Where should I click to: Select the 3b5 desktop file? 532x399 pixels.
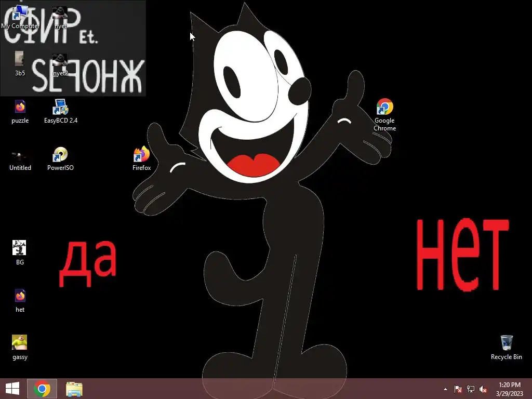point(20,64)
